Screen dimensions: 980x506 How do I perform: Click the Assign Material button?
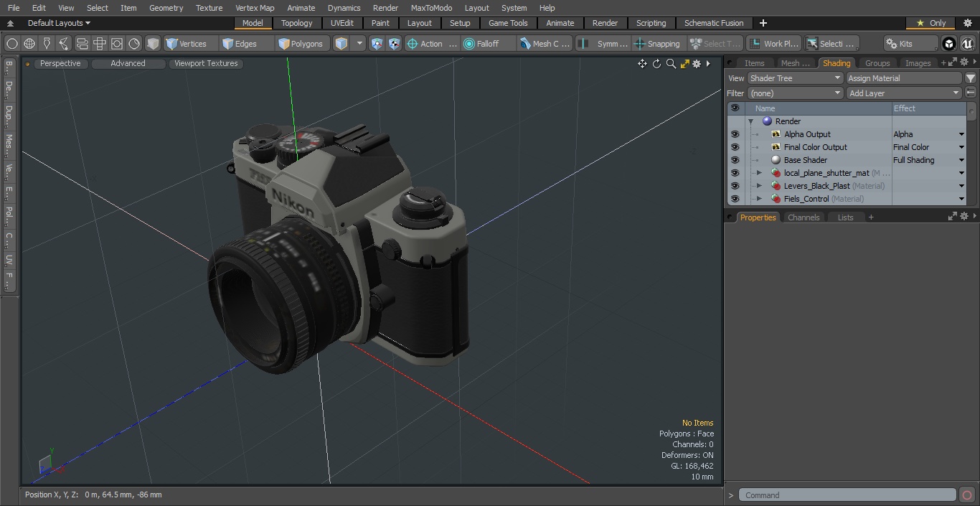(x=904, y=78)
